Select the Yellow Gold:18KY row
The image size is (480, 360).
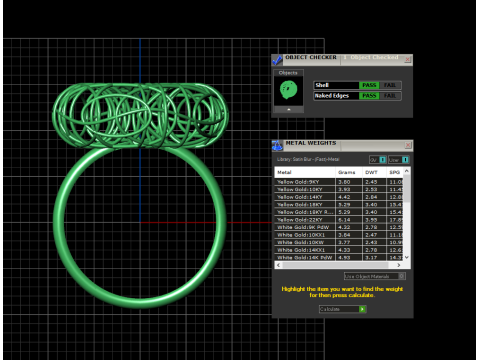(339, 205)
